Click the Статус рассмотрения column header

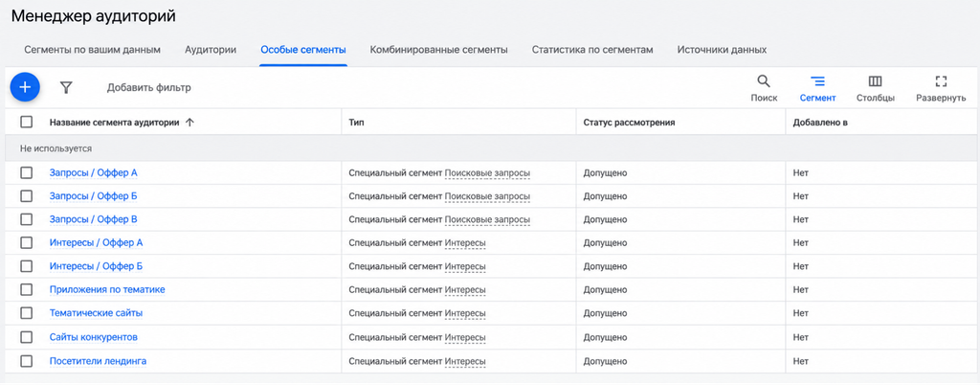[x=629, y=123]
